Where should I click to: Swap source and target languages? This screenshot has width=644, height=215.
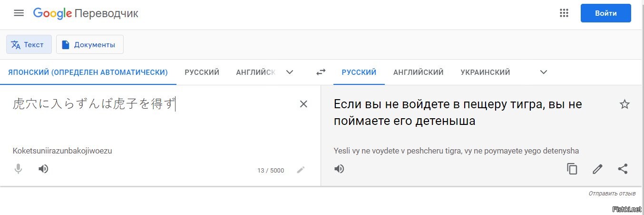[x=321, y=72]
